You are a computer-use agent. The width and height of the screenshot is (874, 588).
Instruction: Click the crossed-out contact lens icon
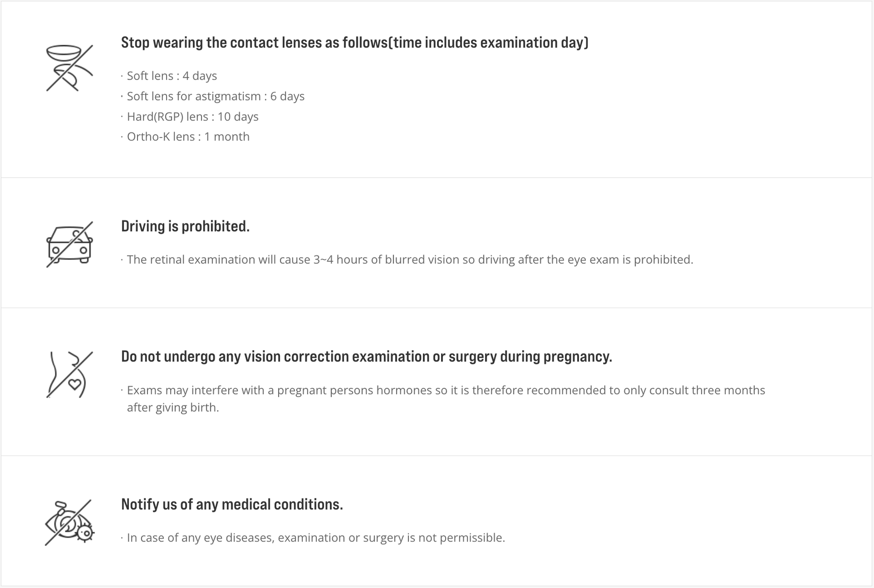tap(70, 68)
